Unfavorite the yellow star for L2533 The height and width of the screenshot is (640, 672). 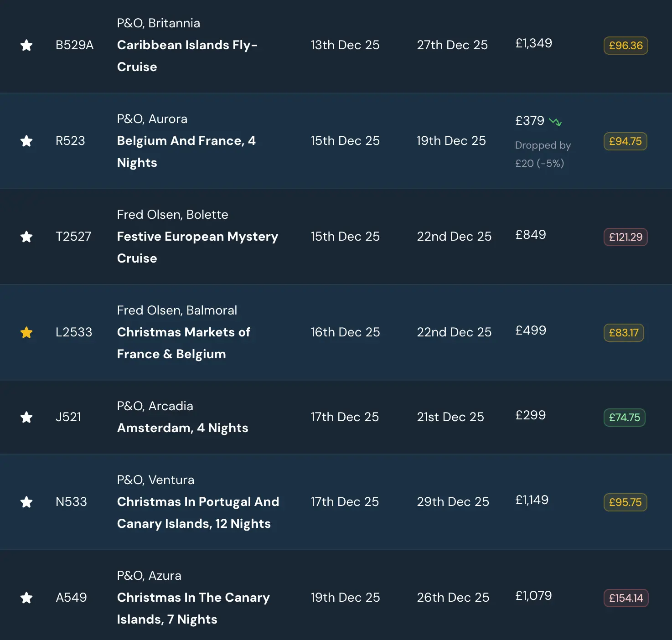point(26,332)
